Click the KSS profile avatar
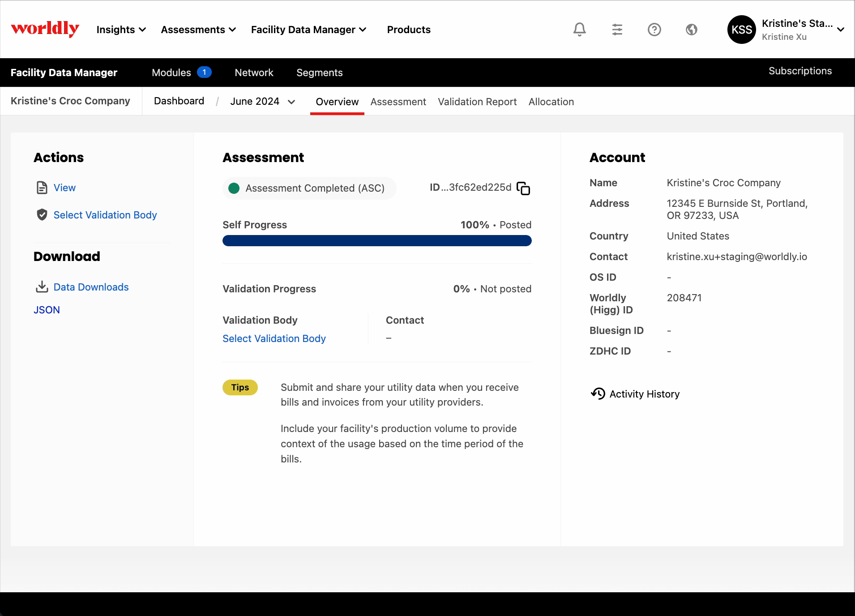 pyautogui.click(x=741, y=30)
